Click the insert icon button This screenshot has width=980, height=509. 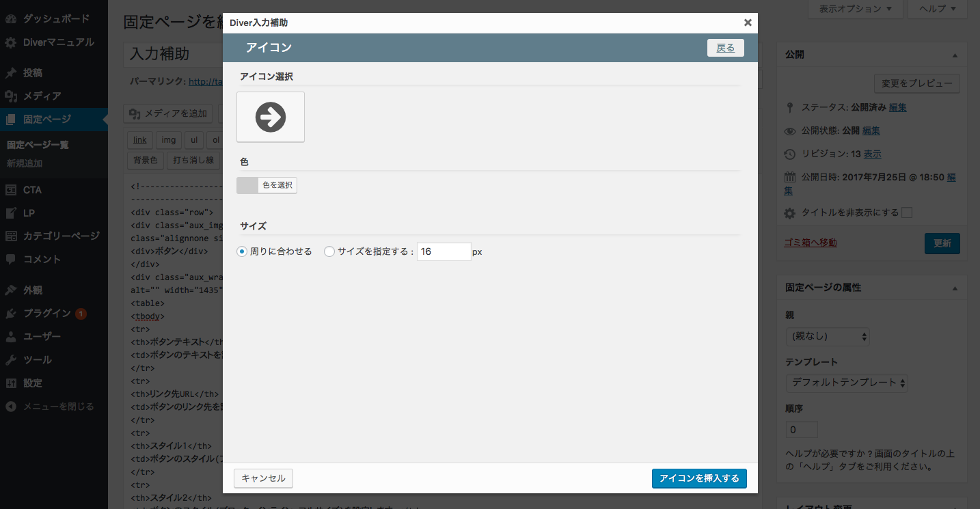(x=699, y=478)
